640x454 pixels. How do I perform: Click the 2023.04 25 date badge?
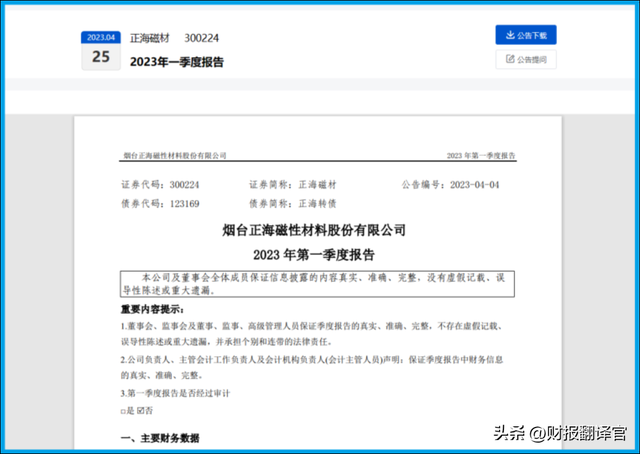click(x=101, y=50)
